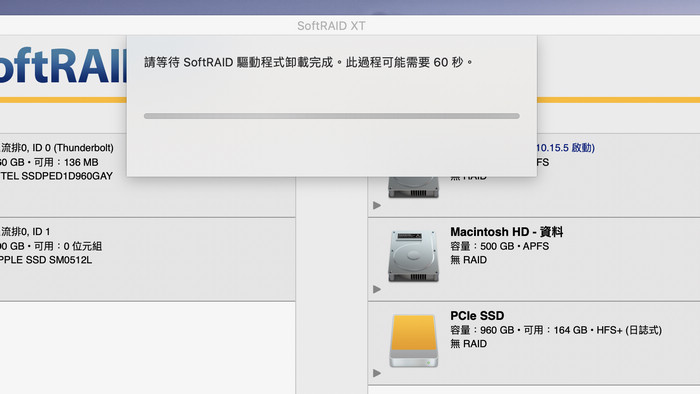Click the SoftRAID XT window title
The image size is (700, 394).
click(x=331, y=26)
